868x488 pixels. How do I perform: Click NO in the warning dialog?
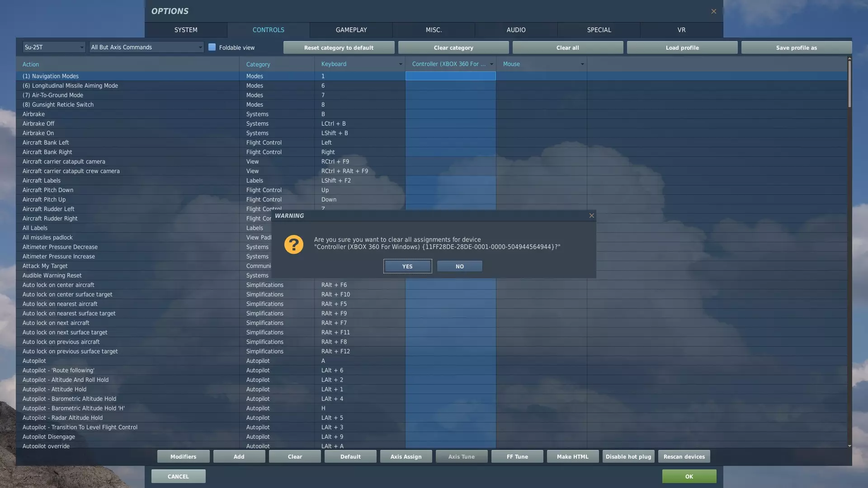click(459, 267)
